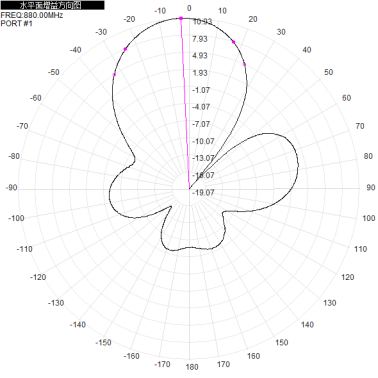The image size is (378, 378).
Task: Click the -10.07 gain scale value
Action: click(x=203, y=141)
